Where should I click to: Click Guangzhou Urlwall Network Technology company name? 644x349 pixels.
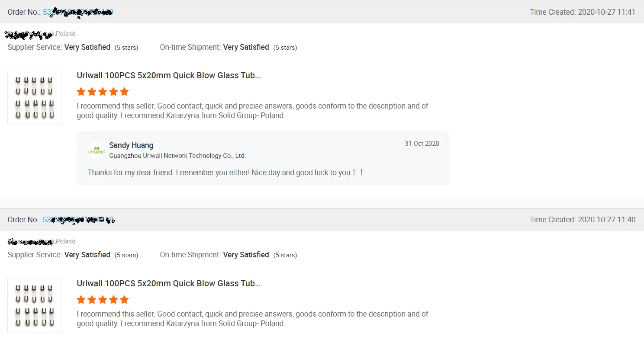tap(177, 156)
